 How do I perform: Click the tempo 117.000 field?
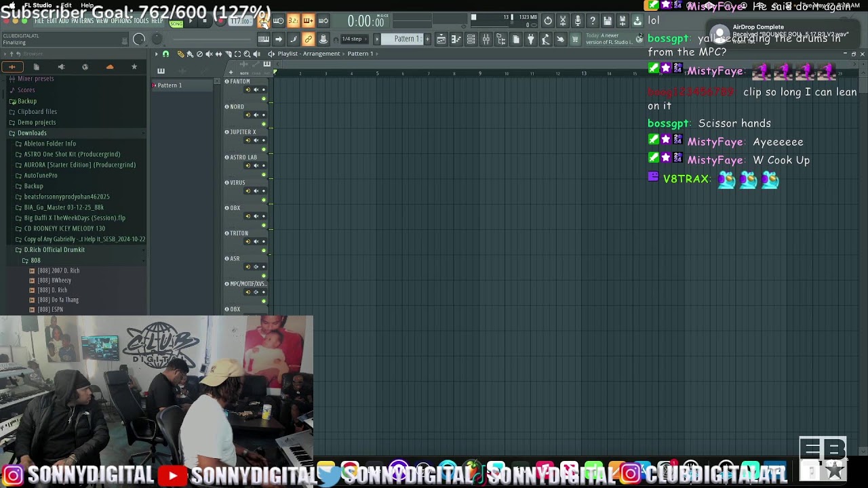[x=241, y=21]
